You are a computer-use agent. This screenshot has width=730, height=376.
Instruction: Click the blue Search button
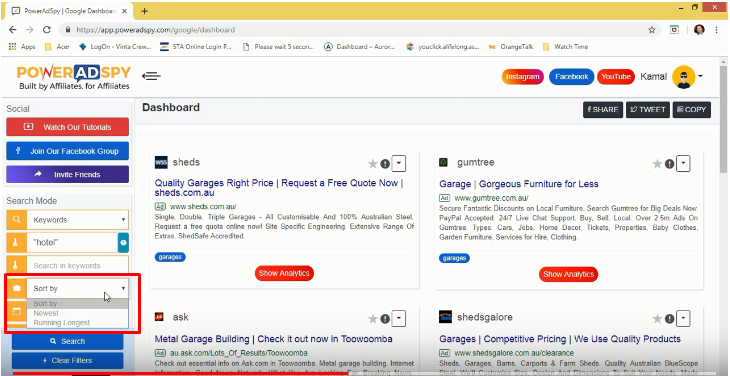point(68,341)
